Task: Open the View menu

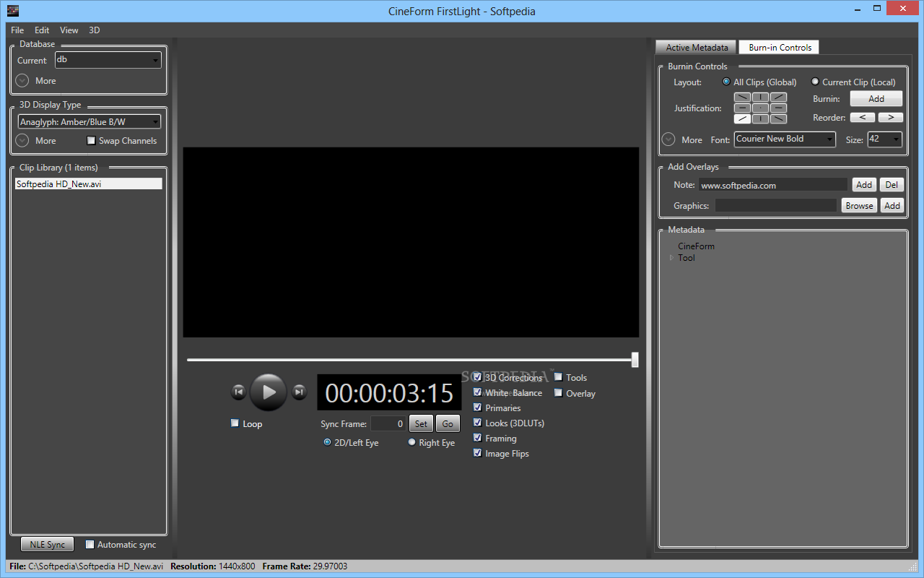Action: [x=69, y=30]
